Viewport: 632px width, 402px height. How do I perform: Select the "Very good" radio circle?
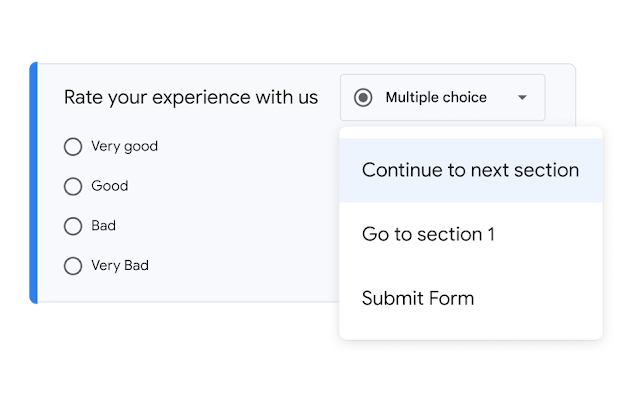[x=73, y=147]
